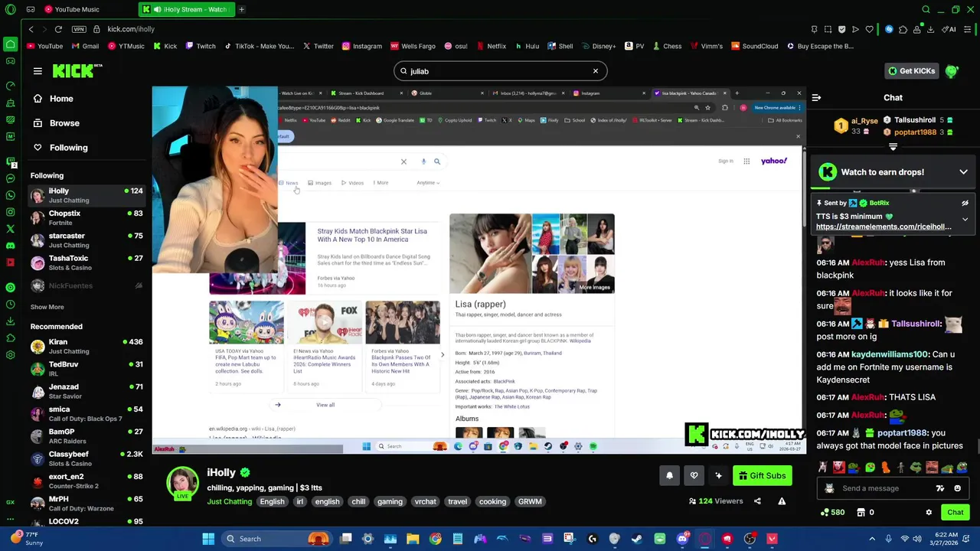Click the Just Chatting category link
Viewport: 980px width, 551px height.
[x=229, y=502]
